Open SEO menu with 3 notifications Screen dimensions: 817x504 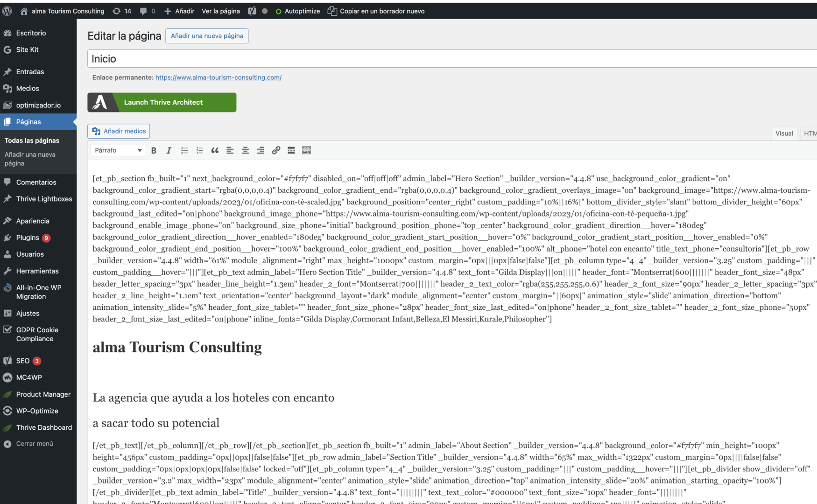pos(38,361)
